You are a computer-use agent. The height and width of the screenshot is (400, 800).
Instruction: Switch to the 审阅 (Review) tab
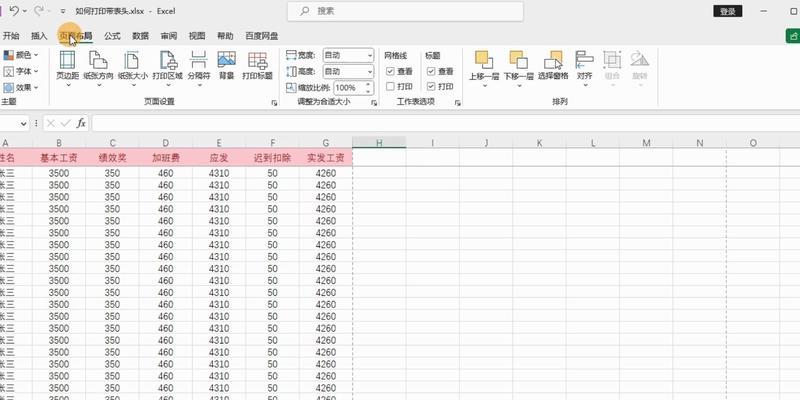(x=168, y=36)
